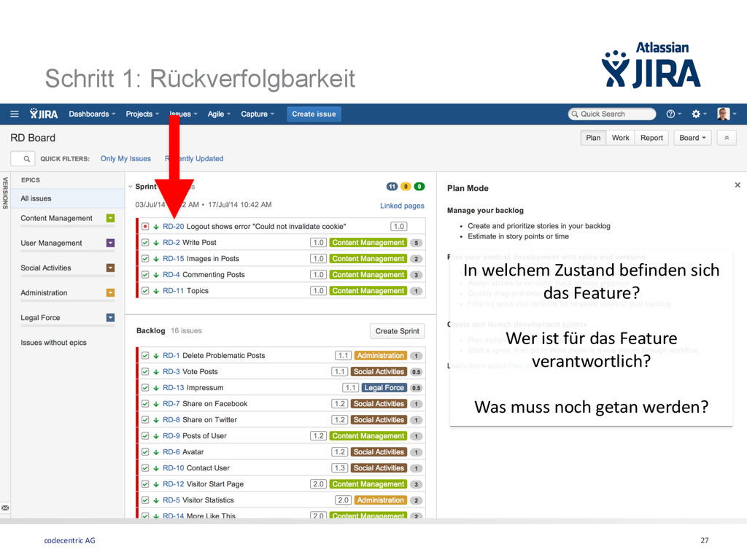The image size is (747, 560).
Task: Switch to Plan mode tab
Action: pyautogui.click(x=593, y=138)
